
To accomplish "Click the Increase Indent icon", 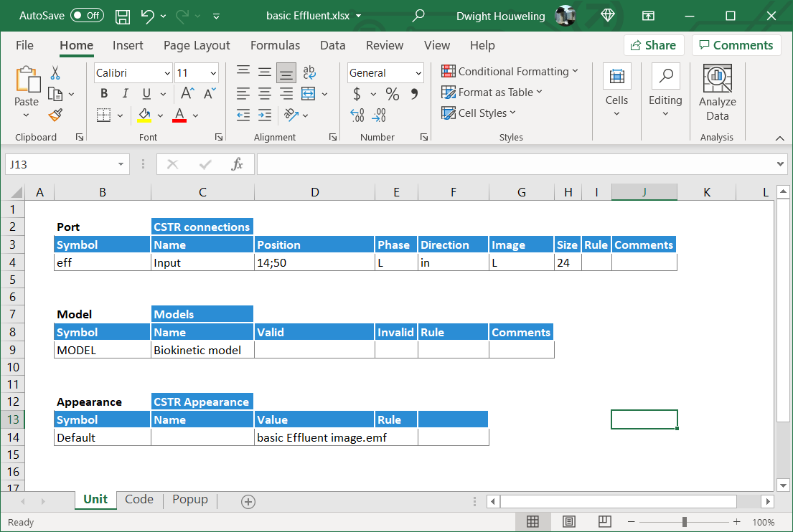I will tap(265, 115).
